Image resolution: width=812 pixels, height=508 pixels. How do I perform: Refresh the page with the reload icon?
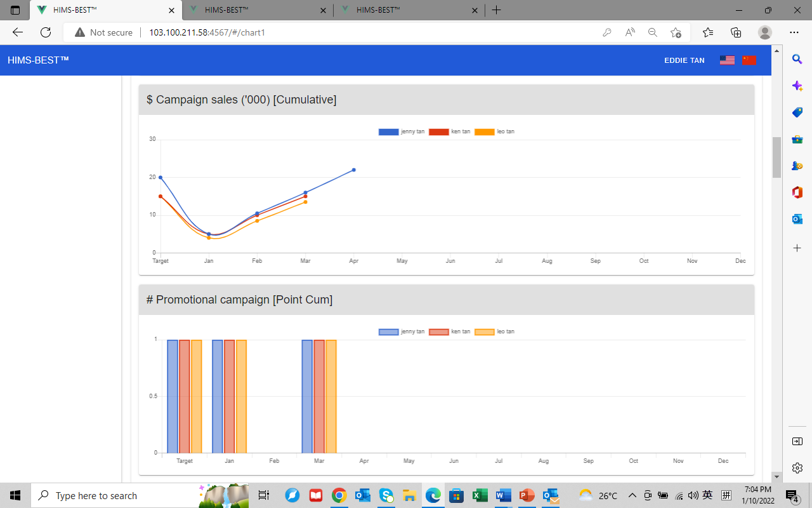(46, 32)
